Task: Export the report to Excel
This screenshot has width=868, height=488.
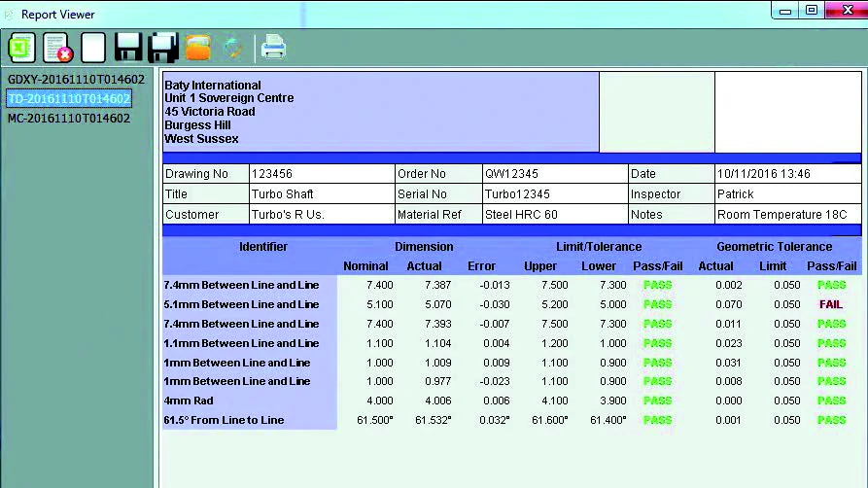Action: click(21, 48)
